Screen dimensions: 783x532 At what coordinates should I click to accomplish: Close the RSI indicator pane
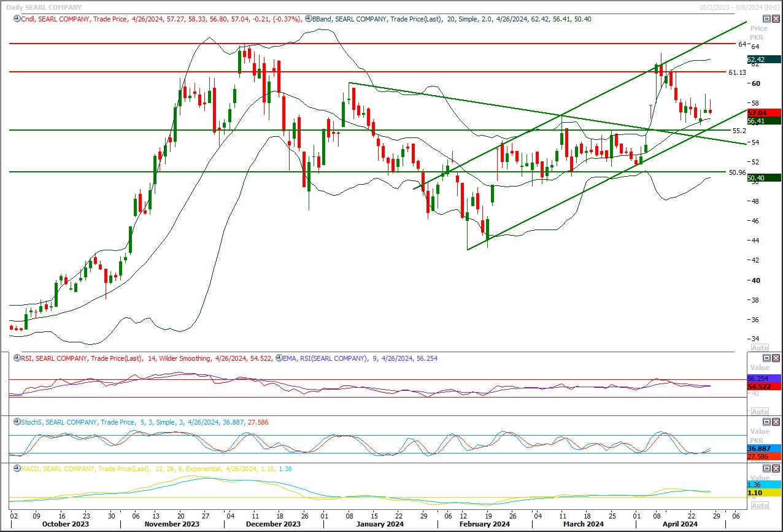(776, 358)
